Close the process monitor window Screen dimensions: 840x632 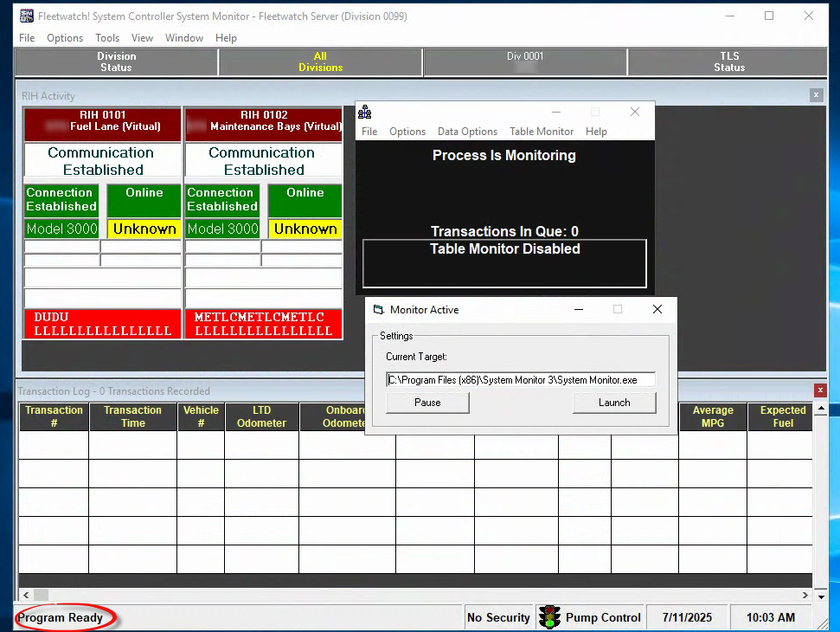(635, 112)
